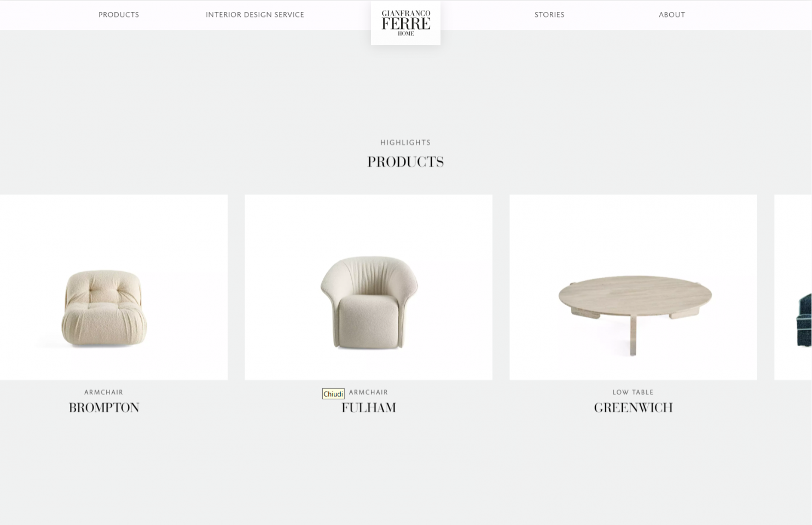
Task: Go to INTERIOR DESIGN SERVICE page
Action: point(255,15)
